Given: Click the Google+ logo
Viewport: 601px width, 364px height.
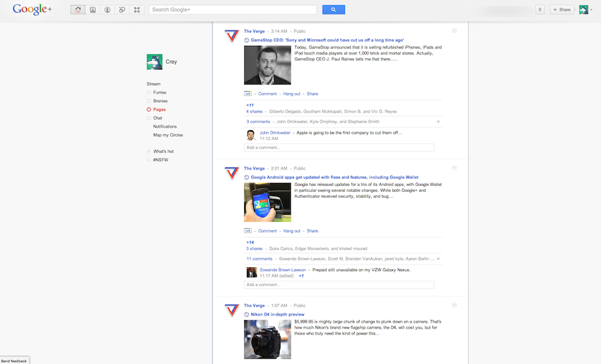Looking at the screenshot, I should (32, 9).
